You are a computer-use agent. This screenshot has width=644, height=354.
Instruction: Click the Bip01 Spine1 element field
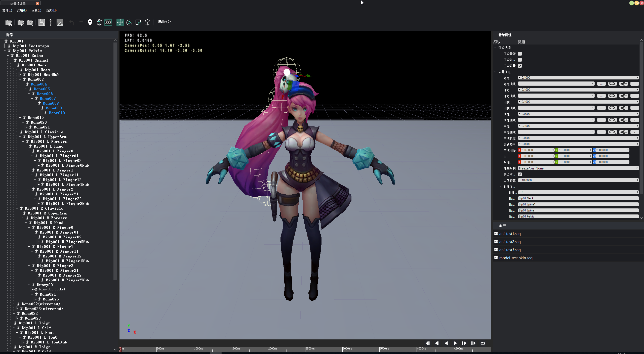coord(578,204)
